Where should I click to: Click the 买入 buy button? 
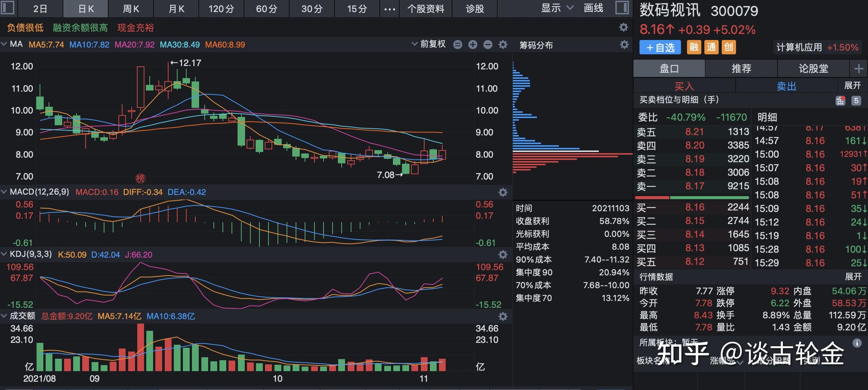[684, 86]
